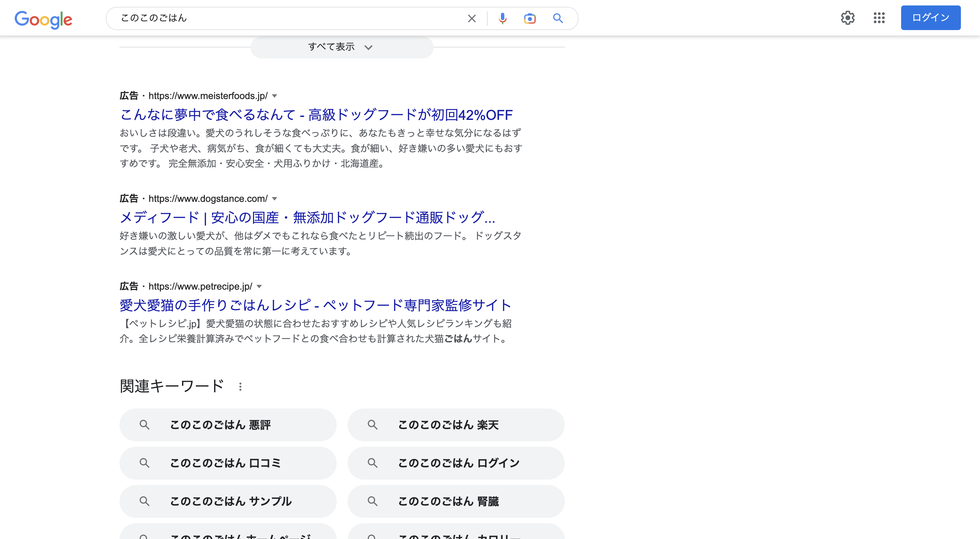Click in the search input field

click(x=289, y=18)
